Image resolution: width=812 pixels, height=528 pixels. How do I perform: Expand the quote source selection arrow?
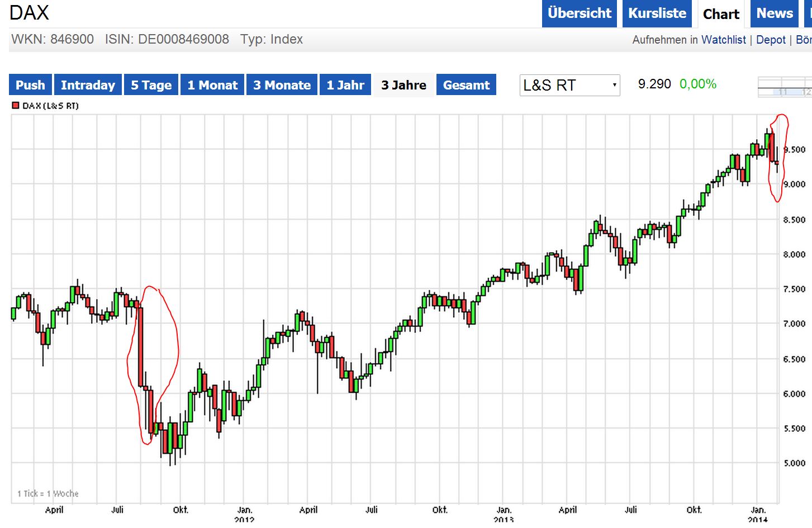click(614, 85)
